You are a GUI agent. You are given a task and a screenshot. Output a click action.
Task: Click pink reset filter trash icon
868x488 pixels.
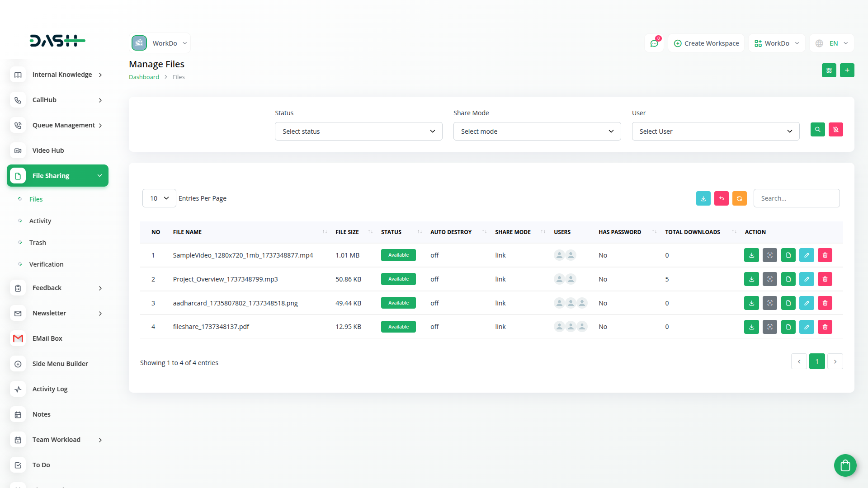[x=836, y=130]
